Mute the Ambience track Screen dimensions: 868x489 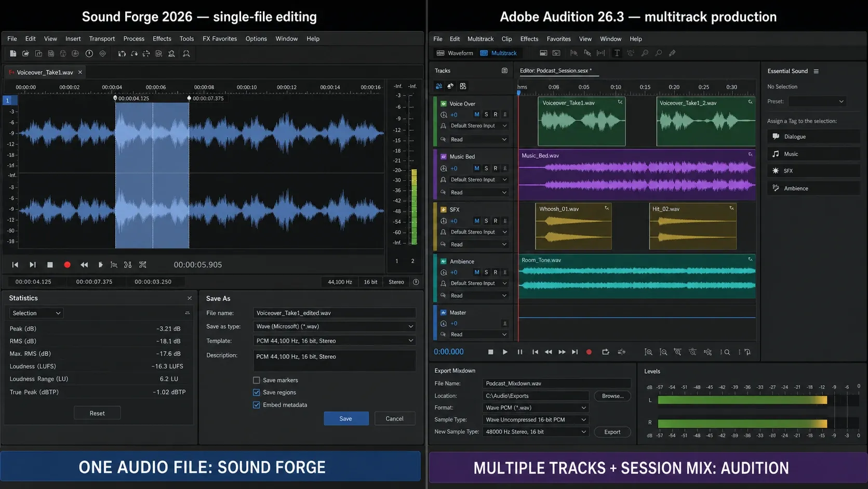click(x=477, y=272)
